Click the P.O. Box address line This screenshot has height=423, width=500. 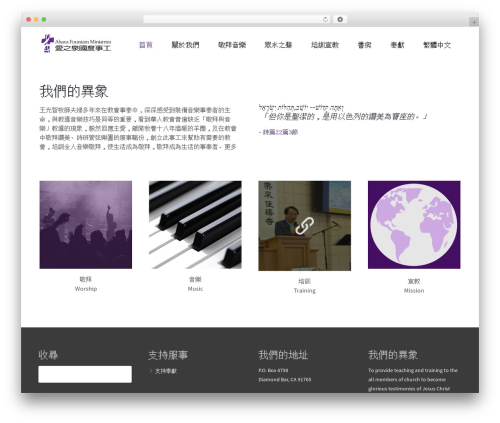273,370
